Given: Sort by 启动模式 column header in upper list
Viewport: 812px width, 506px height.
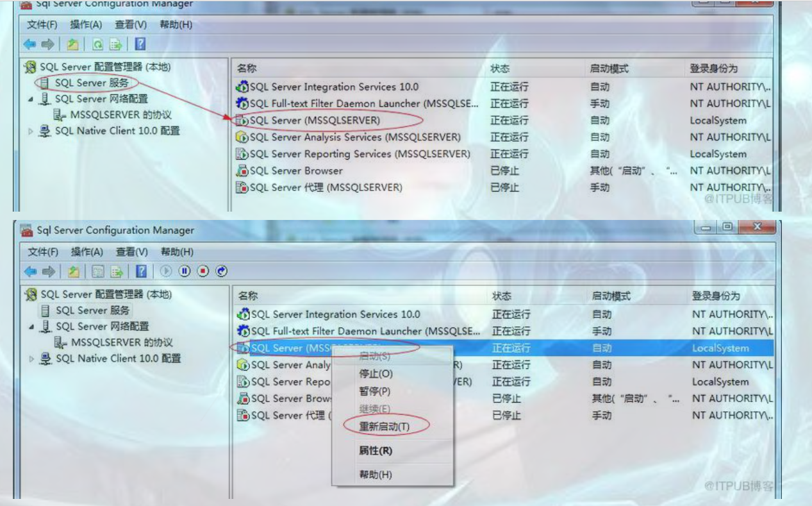Looking at the screenshot, I should pyautogui.click(x=609, y=68).
